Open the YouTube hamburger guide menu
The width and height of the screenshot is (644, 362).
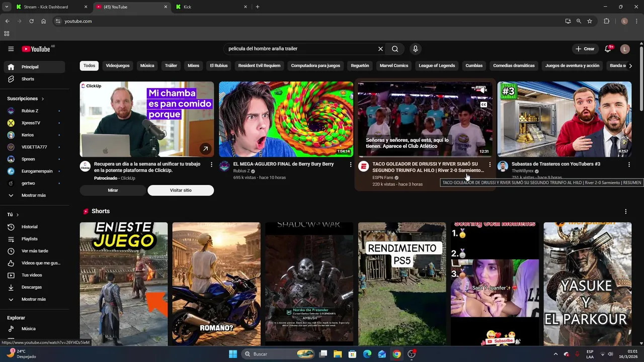(x=11, y=49)
